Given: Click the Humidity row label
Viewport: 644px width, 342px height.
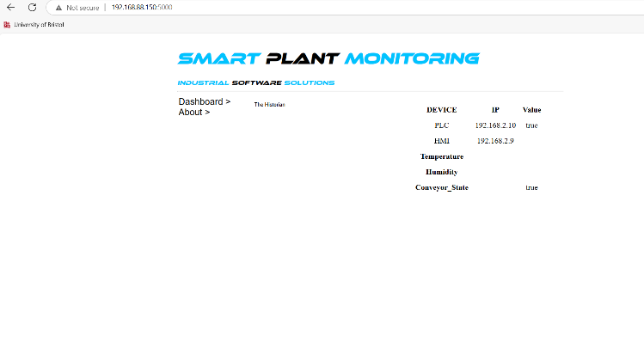Looking at the screenshot, I should coord(442,172).
